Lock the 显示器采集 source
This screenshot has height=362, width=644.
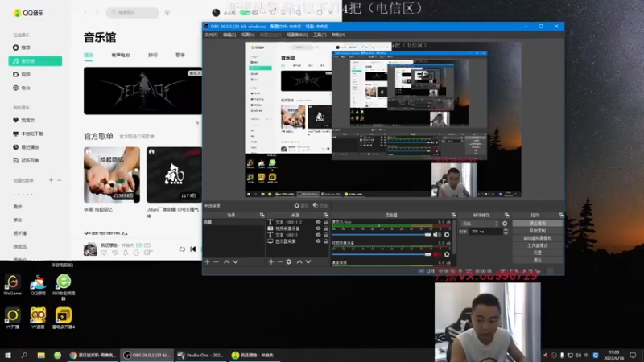coord(326,241)
